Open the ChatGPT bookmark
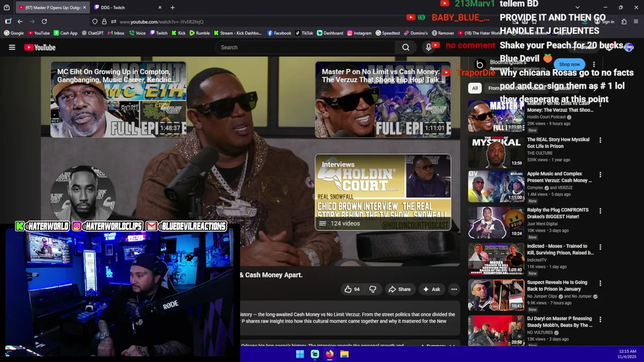Screen dimensions: 644x362 tap(92, 33)
